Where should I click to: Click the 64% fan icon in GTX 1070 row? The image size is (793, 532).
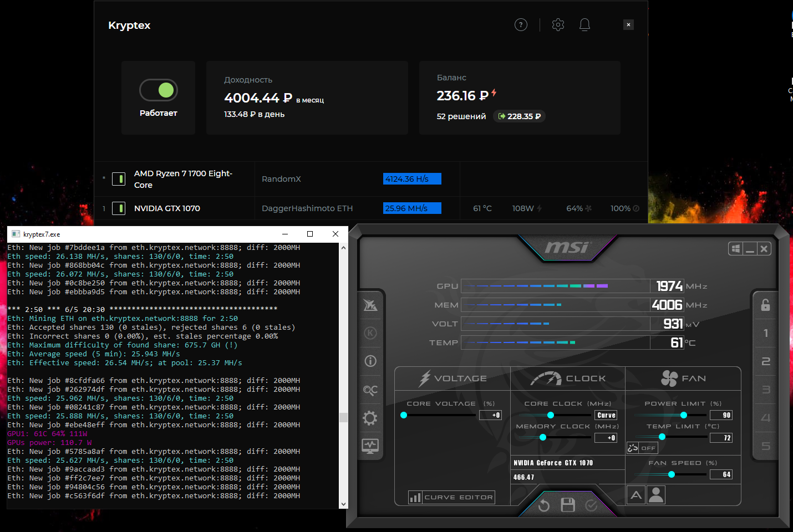[x=588, y=208]
